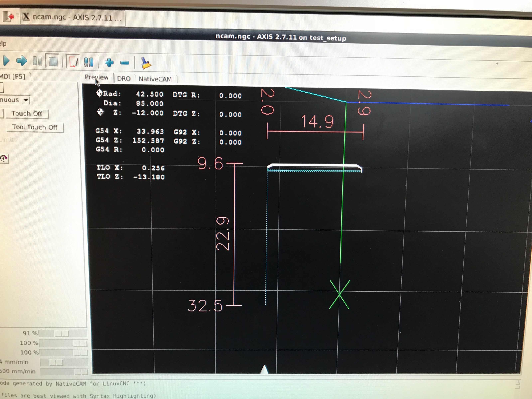
Task: Click the Tool Touch Off button
Action: click(x=35, y=127)
